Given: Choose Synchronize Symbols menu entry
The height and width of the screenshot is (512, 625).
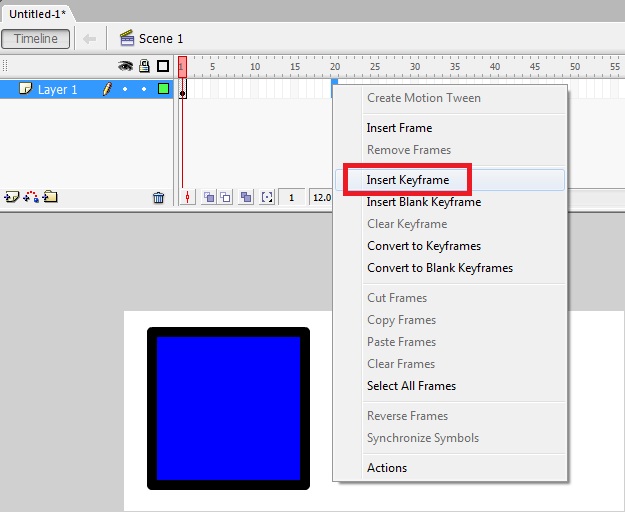Looking at the screenshot, I should tap(423, 438).
